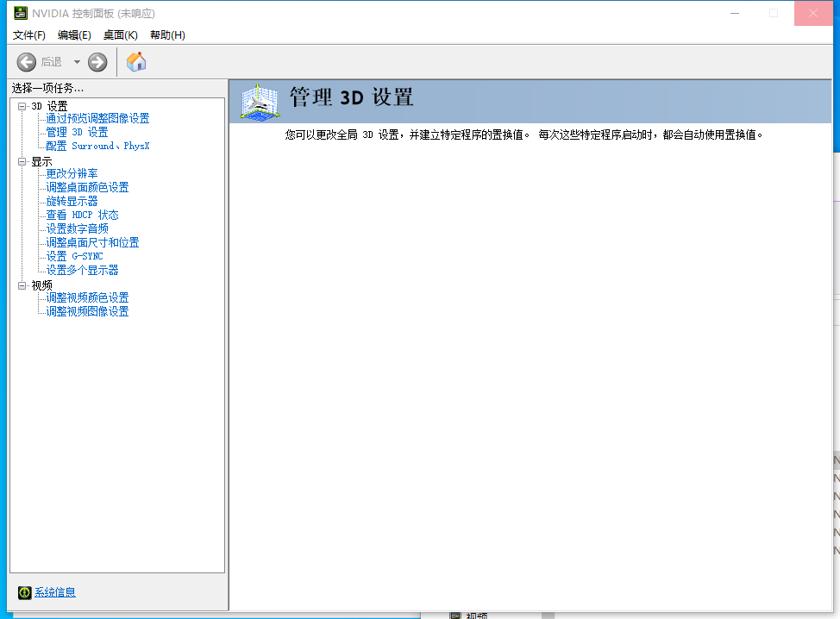This screenshot has width=840, height=619.
Task: Open 调整桌面尺寸和位置 task
Action: click(x=92, y=242)
